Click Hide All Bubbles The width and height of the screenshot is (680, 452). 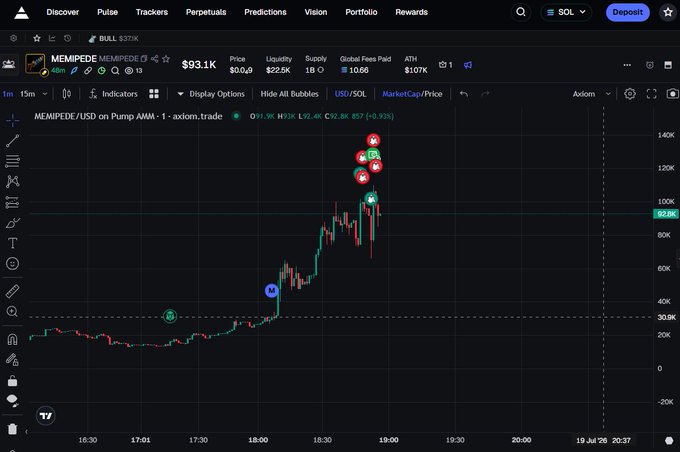(x=289, y=94)
